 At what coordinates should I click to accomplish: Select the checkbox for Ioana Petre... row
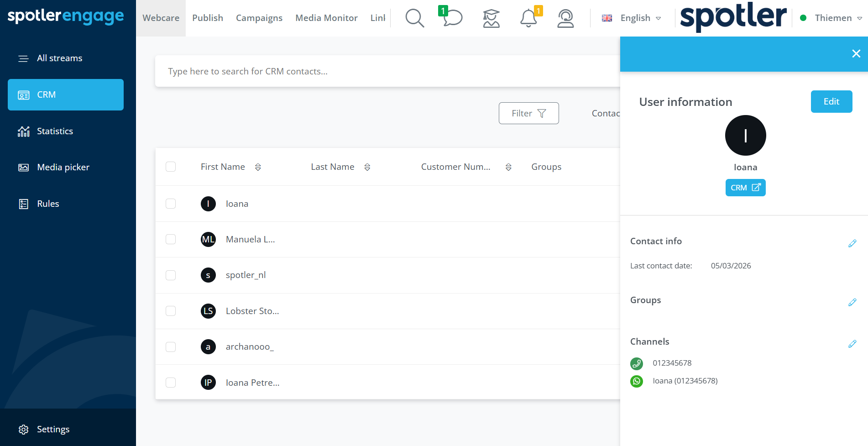pyautogui.click(x=171, y=383)
